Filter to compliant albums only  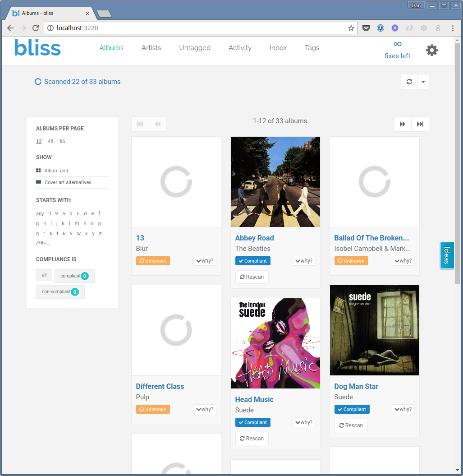point(75,276)
